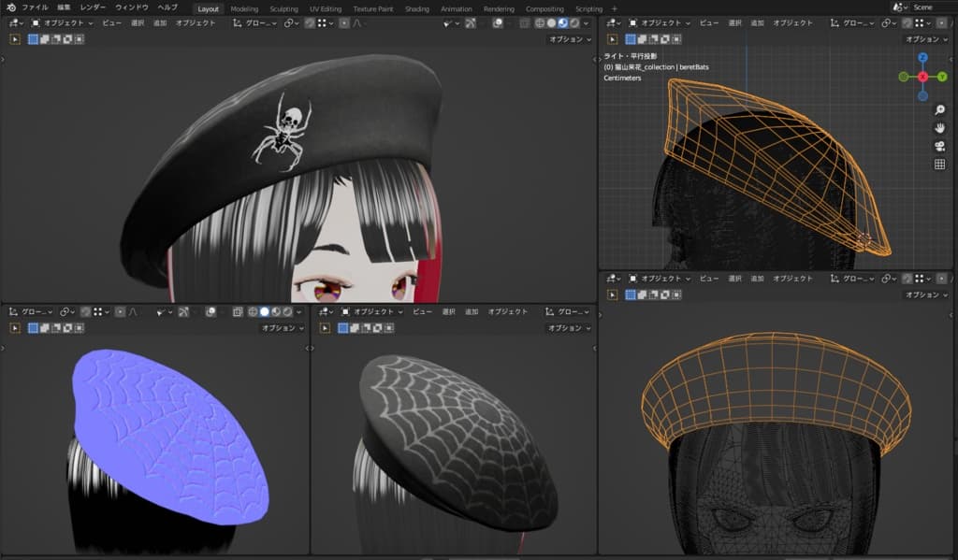
Task: Click the Blender logo in the menu bar
Action: (x=10, y=7)
